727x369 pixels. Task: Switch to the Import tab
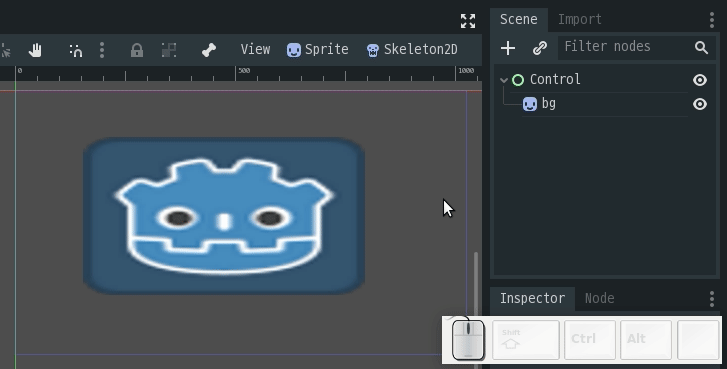[580, 19]
